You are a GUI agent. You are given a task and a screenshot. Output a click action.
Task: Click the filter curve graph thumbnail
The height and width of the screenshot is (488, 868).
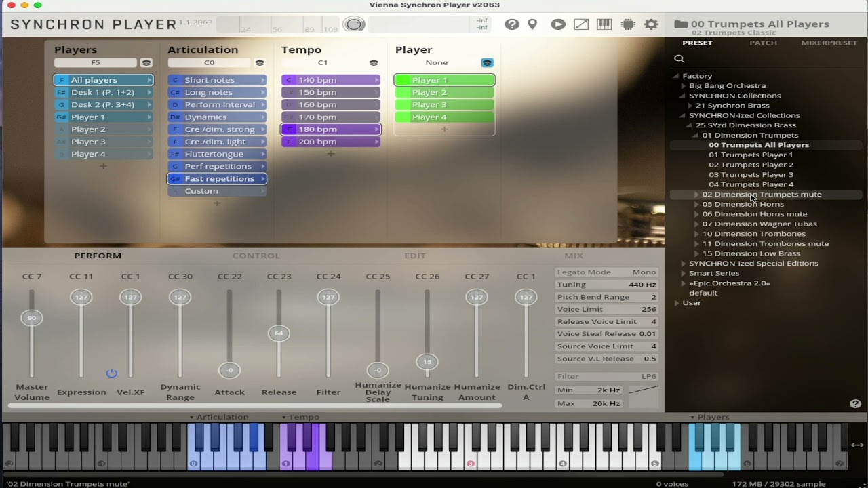tap(644, 390)
